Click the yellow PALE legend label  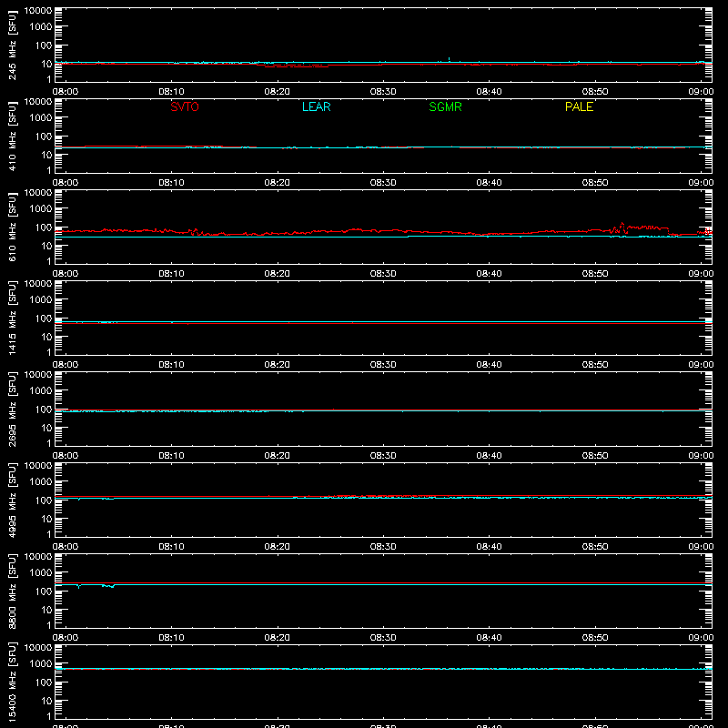point(579,107)
